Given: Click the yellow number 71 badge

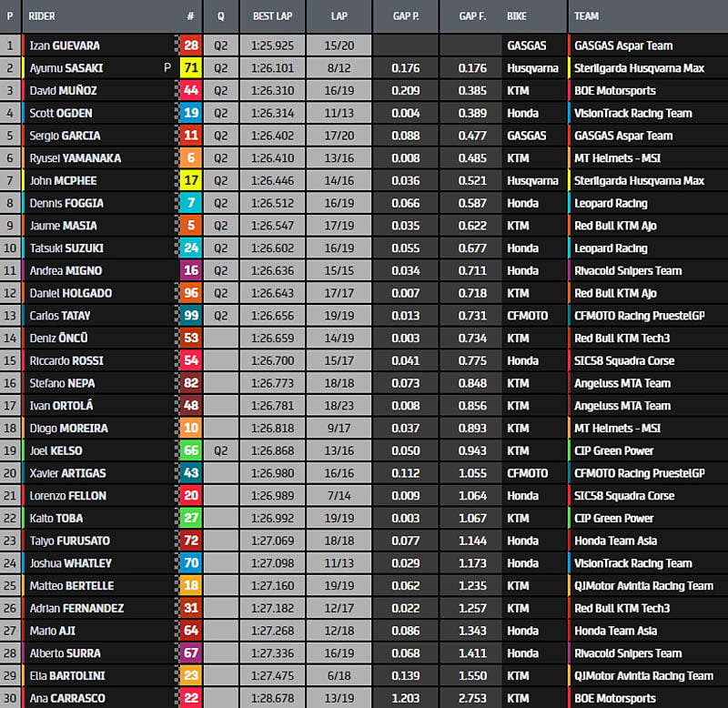Looking at the screenshot, I should point(190,67).
